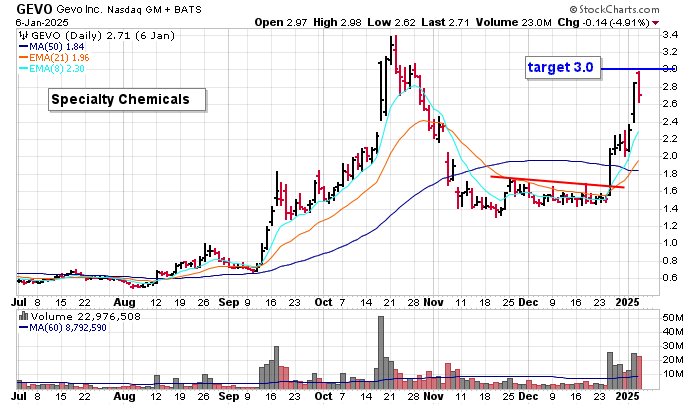This screenshot has width=700, height=405.
Task: Click the 'Low 2.62' value
Action: point(392,22)
